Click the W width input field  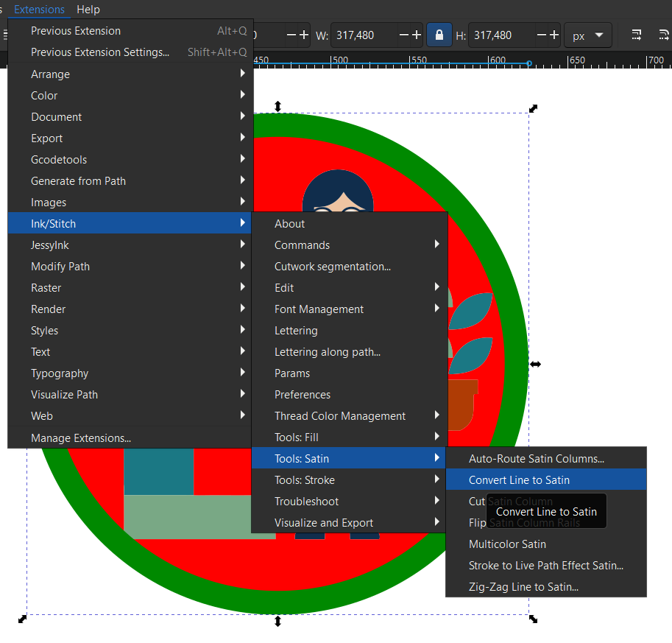[365, 35]
